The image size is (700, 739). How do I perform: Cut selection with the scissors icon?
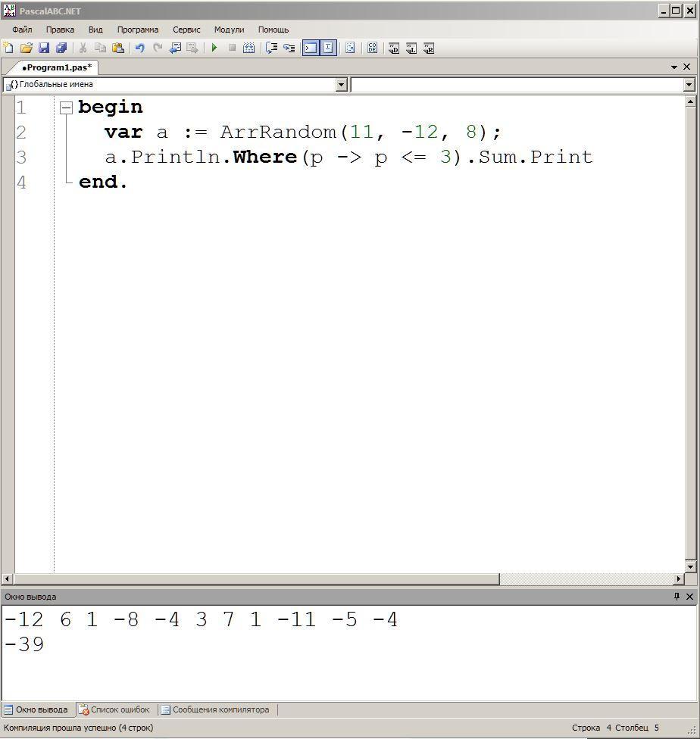tap(83, 48)
